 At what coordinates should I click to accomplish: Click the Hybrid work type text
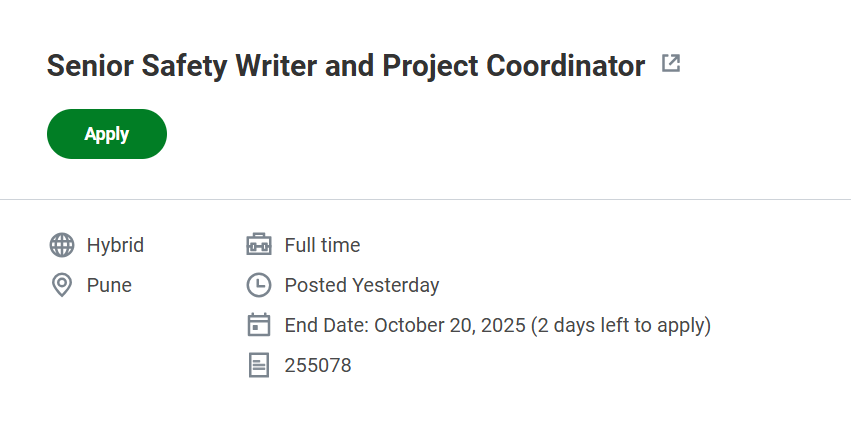point(115,245)
